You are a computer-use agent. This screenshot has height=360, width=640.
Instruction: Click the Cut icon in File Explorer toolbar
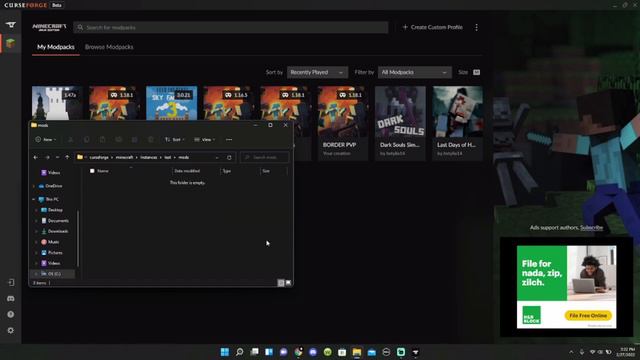pos(71,140)
